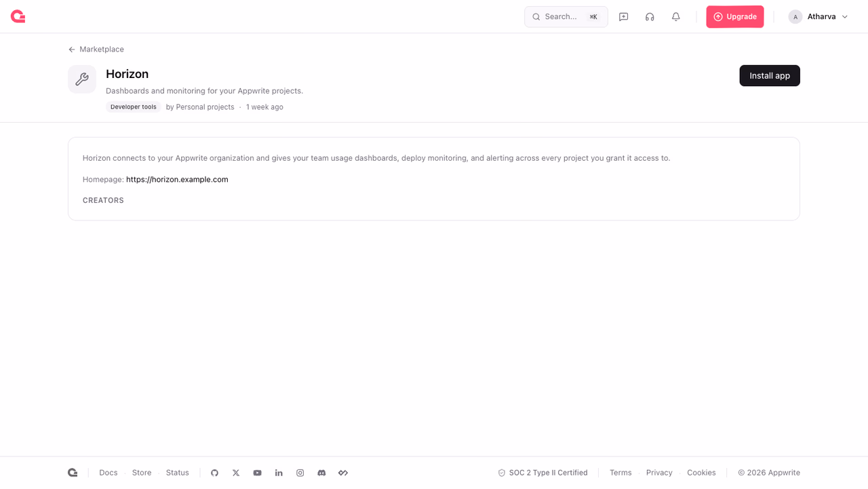Open the LinkedIn icon in footer

pyautogui.click(x=279, y=473)
